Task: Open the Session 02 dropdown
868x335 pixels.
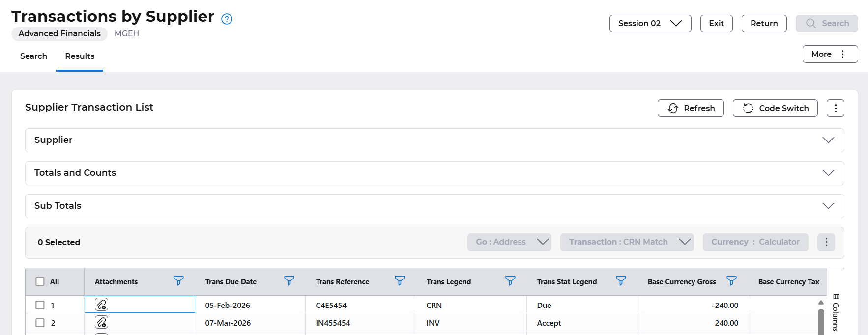Action: pyautogui.click(x=650, y=24)
